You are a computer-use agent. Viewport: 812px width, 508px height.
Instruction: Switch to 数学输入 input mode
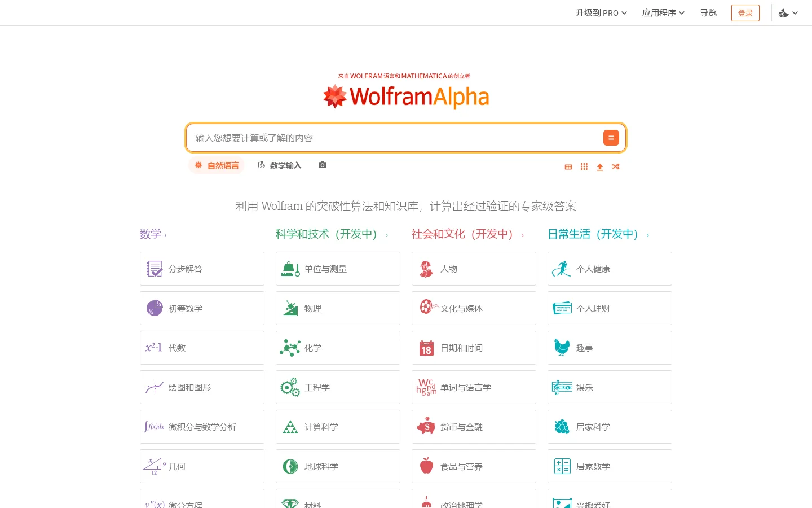pyautogui.click(x=279, y=165)
